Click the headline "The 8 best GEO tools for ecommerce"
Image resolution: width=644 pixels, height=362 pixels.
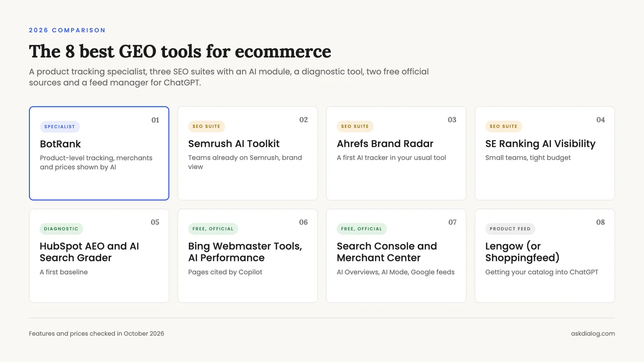pyautogui.click(x=180, y=51)
